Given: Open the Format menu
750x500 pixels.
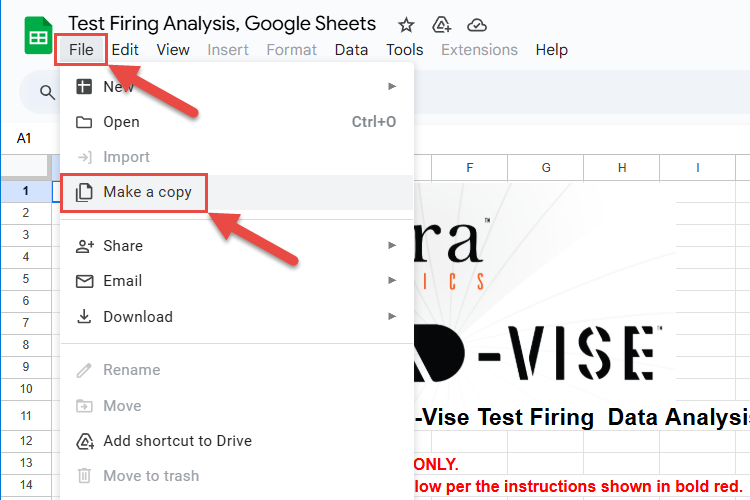Looking at the screenshot, I should [x=291, y=50].
